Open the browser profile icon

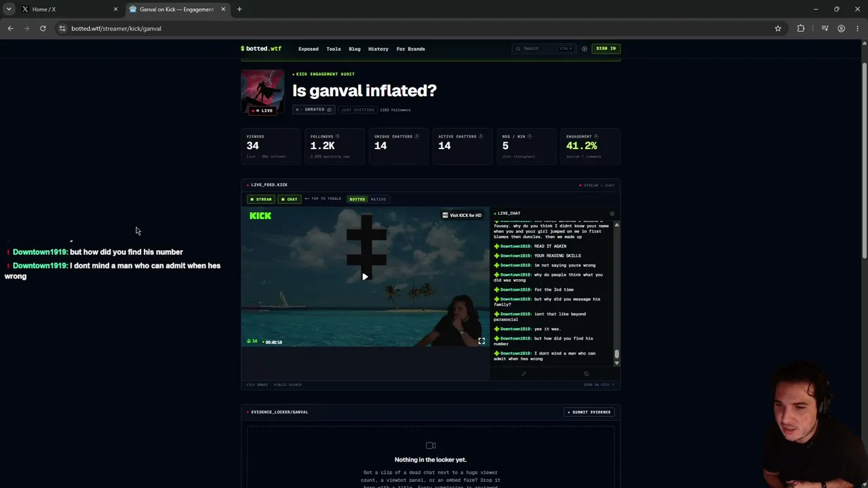point(841,28)
